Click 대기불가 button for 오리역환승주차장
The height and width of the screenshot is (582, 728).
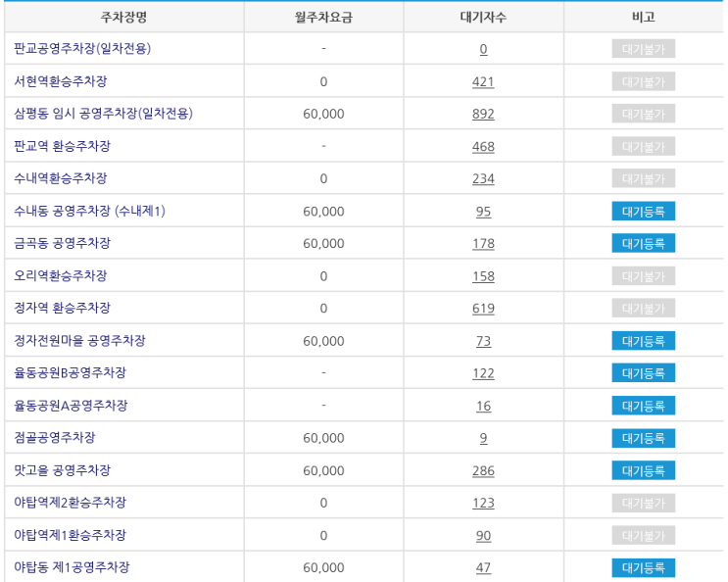point(643,275)
